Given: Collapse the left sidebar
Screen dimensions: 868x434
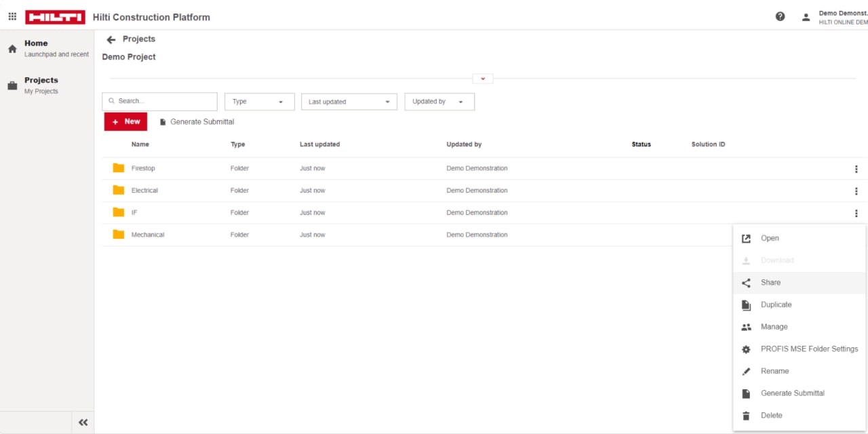Looking at the screenshot, I should (83, 422).
